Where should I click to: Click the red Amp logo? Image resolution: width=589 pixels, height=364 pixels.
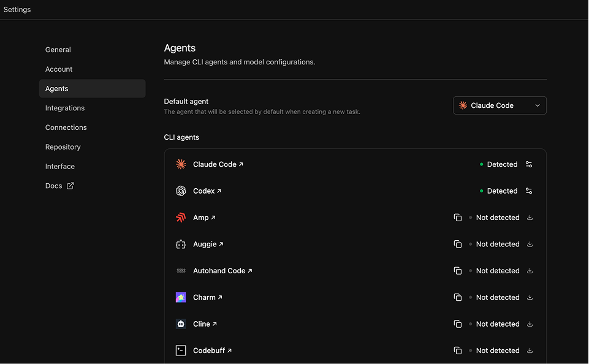[x=181, y=218]
